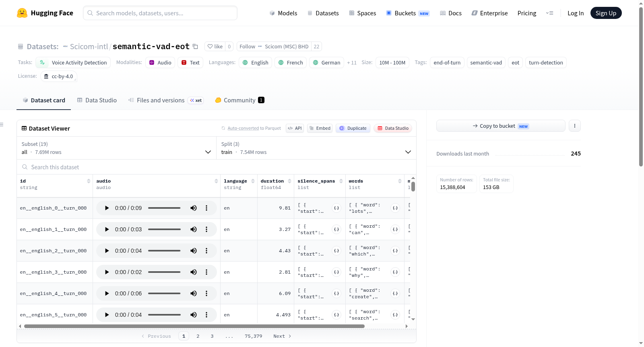This screenshot has width=644, height=347.
Task: Open more options next to Copy to bucket
Action: point(575,126)
